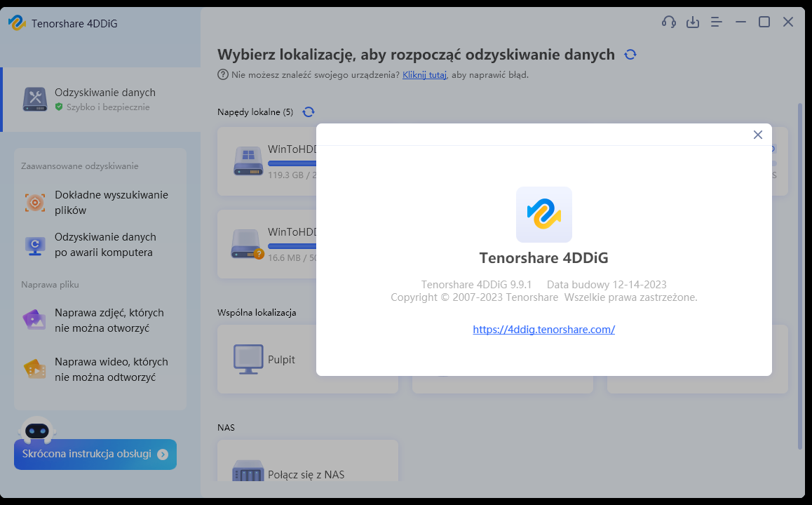Screen dimensions: 812x505
Task: Open customer support headset icon
Action: (x=668, y=22)
